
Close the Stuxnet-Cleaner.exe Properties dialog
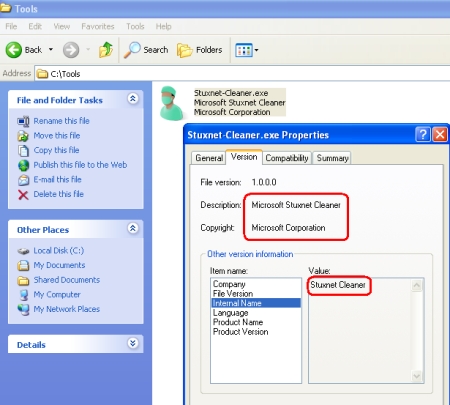pyautogui.click(x=440, y=135)
